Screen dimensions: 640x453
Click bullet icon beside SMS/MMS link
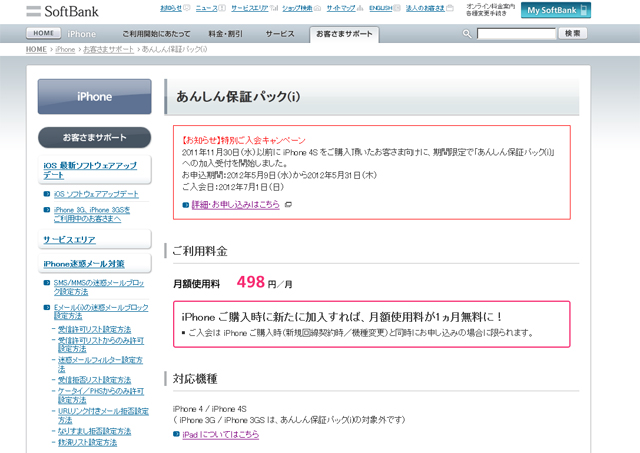pyautogui.click(x=47, y=282)
